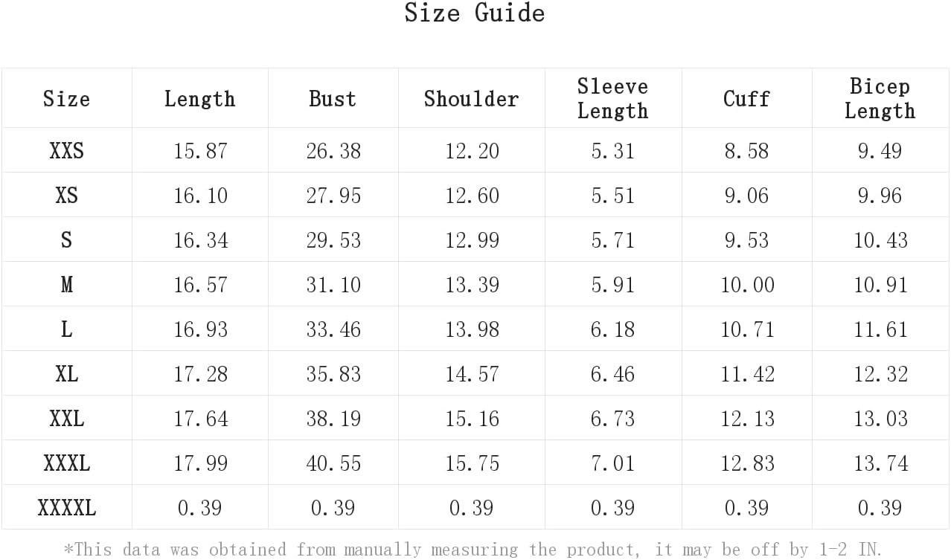
Task: Select the XXS size row label
Action: [66, 151]
